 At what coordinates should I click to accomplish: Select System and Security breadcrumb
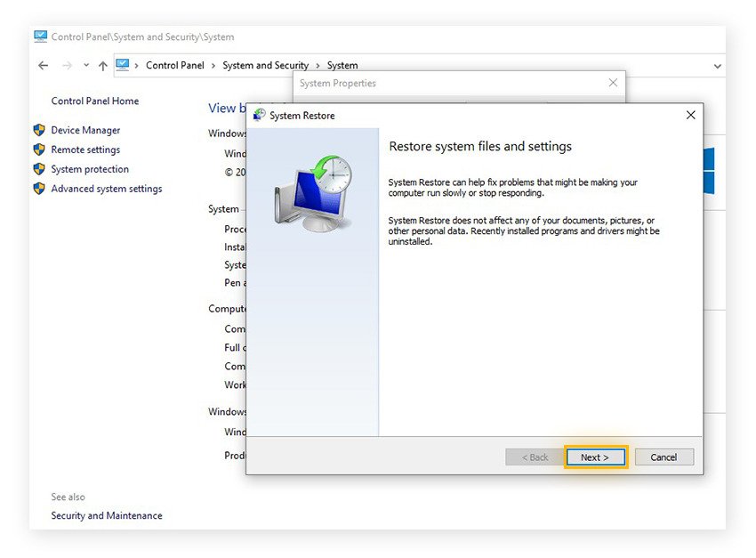pyautogui.click(x=266, y=65)
